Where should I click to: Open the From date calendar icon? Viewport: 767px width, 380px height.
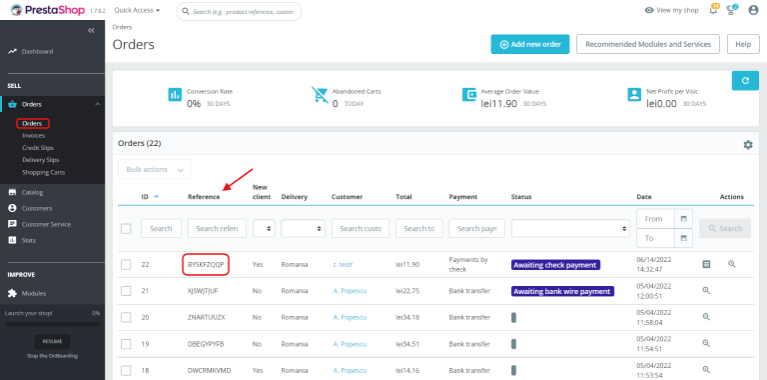point(683,219)
